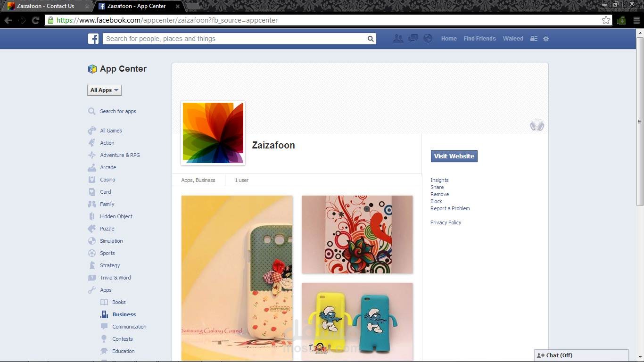
Task: Open the Privacy Policy link
Action: point(446,222)
